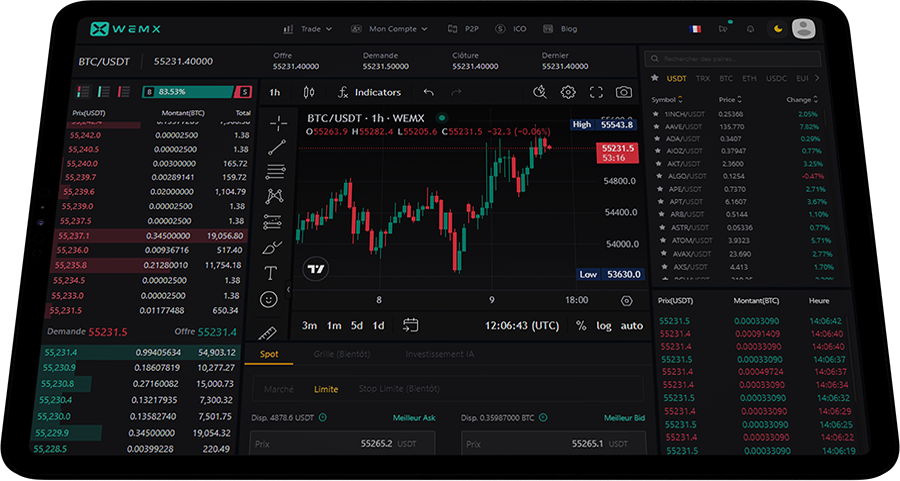This screenshot has height=481, width=900.
Task: Select the USDT market tab
Action: click(x=676, y=79)
